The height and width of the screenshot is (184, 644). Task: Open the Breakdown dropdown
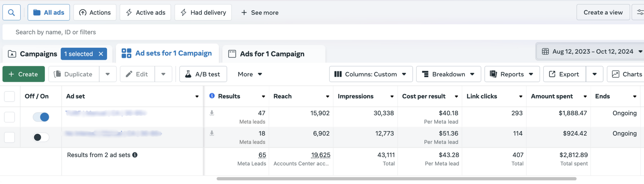pos(448,74)
